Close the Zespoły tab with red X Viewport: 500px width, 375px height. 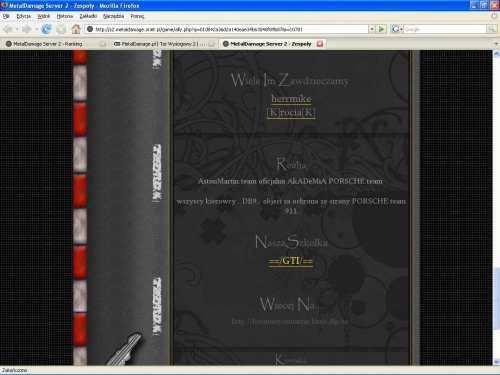[320, 44]
